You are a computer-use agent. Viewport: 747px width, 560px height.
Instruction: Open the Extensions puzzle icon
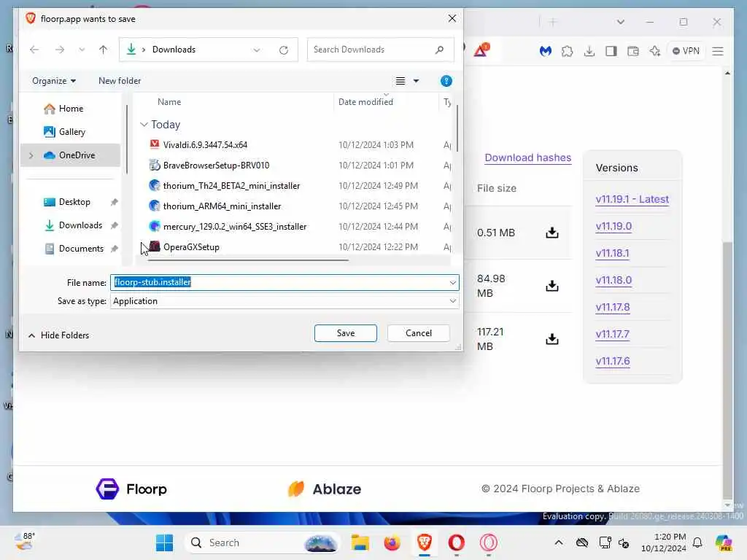click(567, 51)
